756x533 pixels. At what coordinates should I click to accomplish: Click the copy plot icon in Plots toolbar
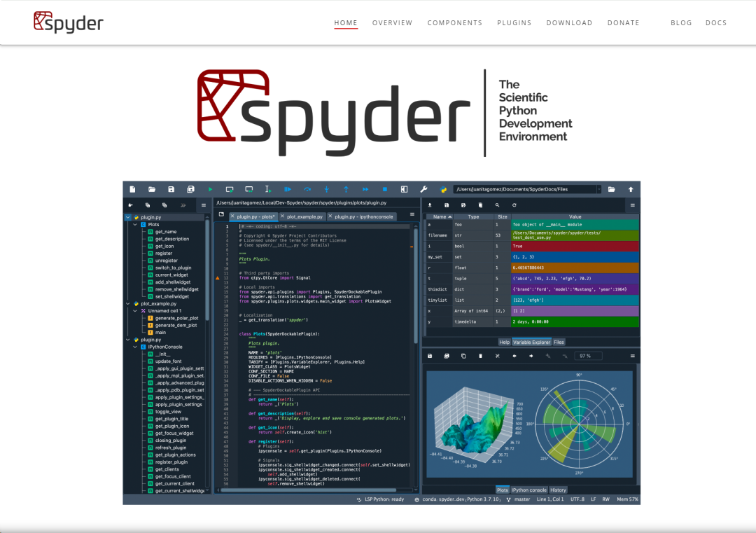pos(463,356)
